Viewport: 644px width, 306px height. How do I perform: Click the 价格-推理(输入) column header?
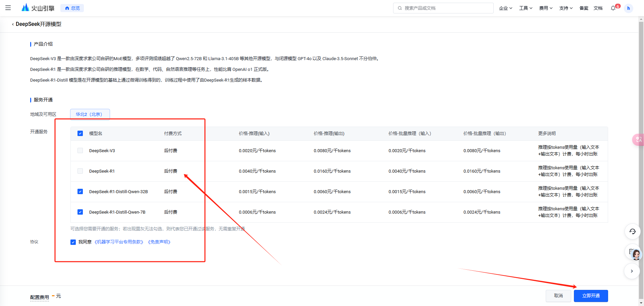[254, 133]
